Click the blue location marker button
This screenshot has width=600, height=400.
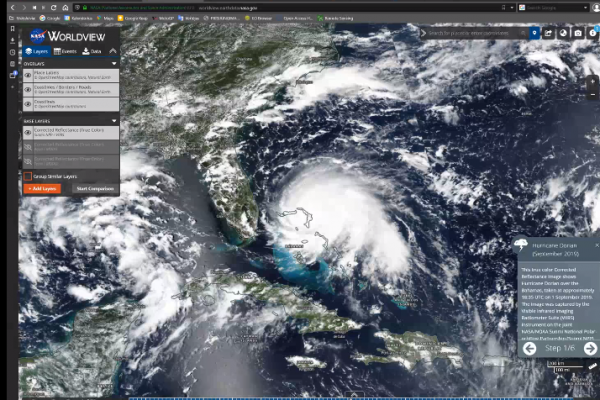(534, 33)
